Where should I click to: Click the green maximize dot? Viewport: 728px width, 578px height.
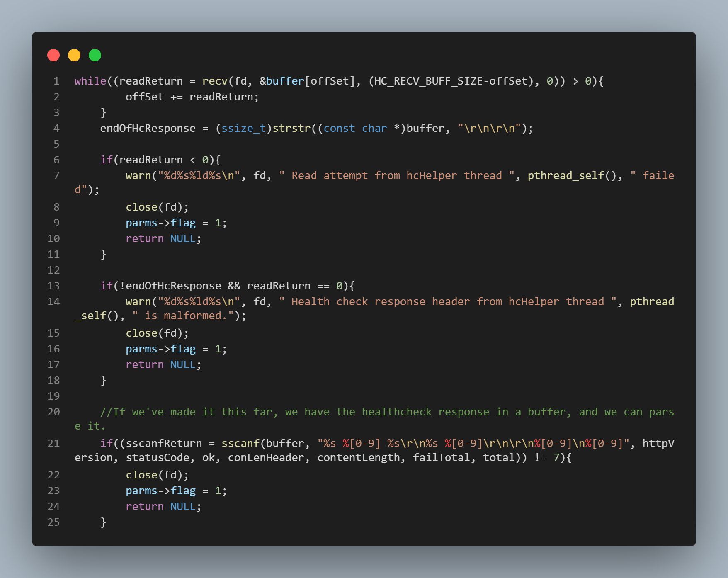[x=95, y=55]
